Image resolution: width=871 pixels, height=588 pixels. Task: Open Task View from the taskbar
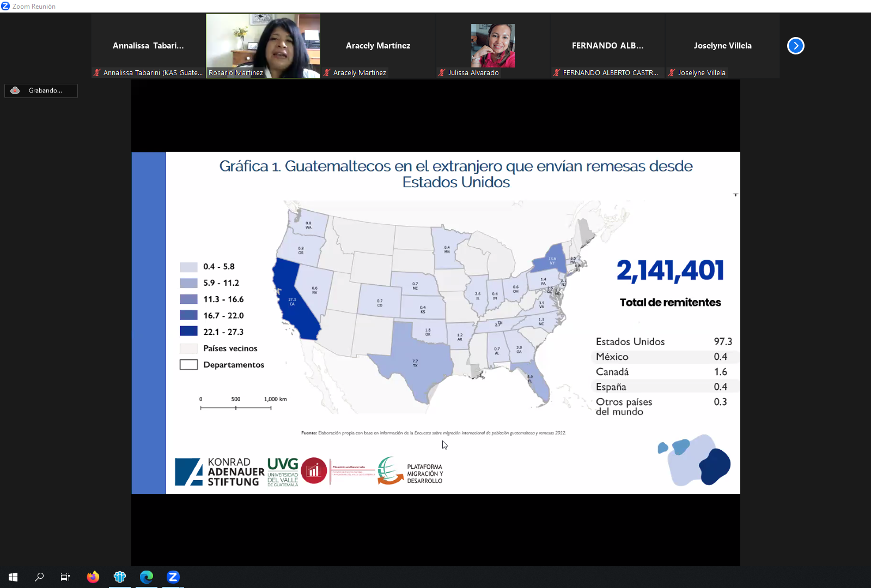(65, 577)
